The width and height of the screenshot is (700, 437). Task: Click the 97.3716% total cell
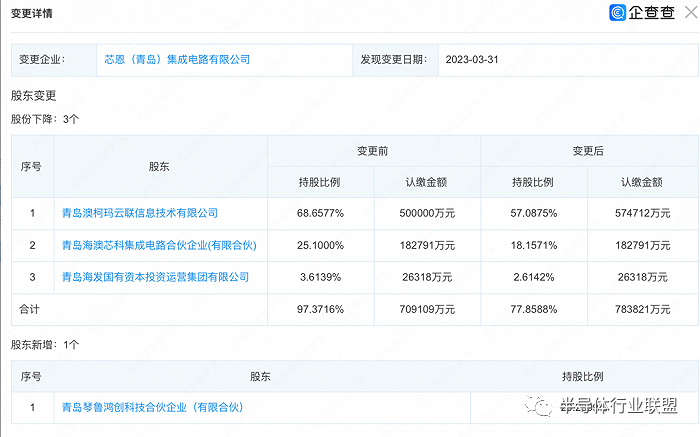click(x=321, y=309)
